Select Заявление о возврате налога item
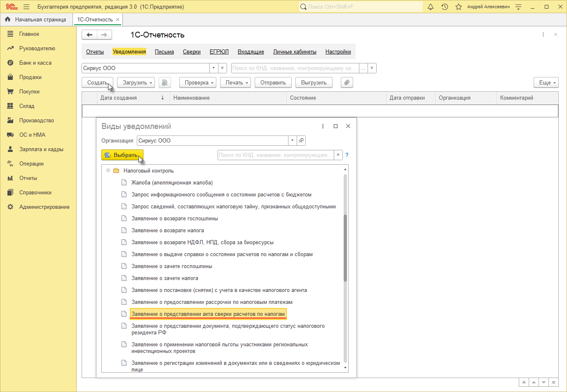The width and height of the screenshot is (567, 392). [x=168, y=231]
